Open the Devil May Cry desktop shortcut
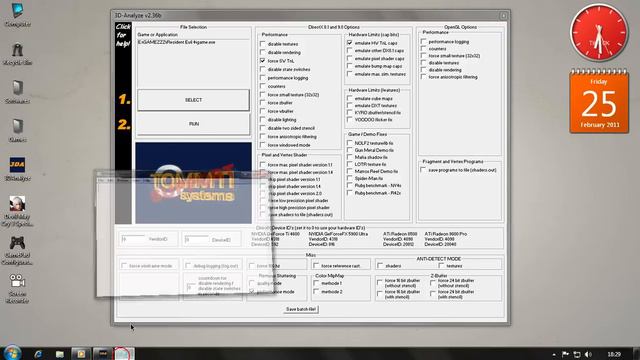 click(x=17, y=211)
